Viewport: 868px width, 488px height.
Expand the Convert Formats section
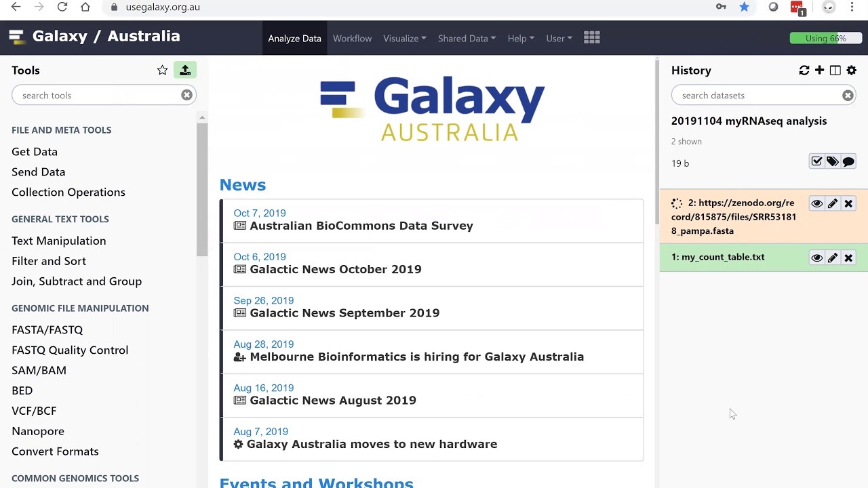(x=55, y=451)
